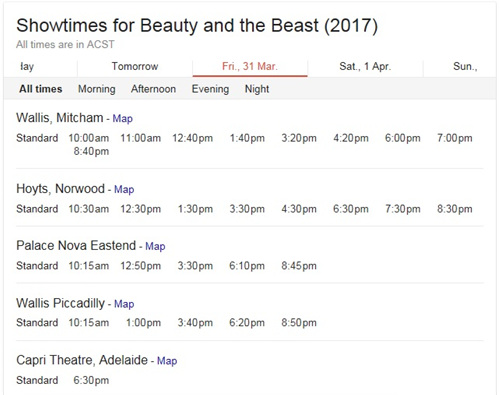
Task: Click Wallis, Mitcham cinema name
Action: (x=60, y=118)
